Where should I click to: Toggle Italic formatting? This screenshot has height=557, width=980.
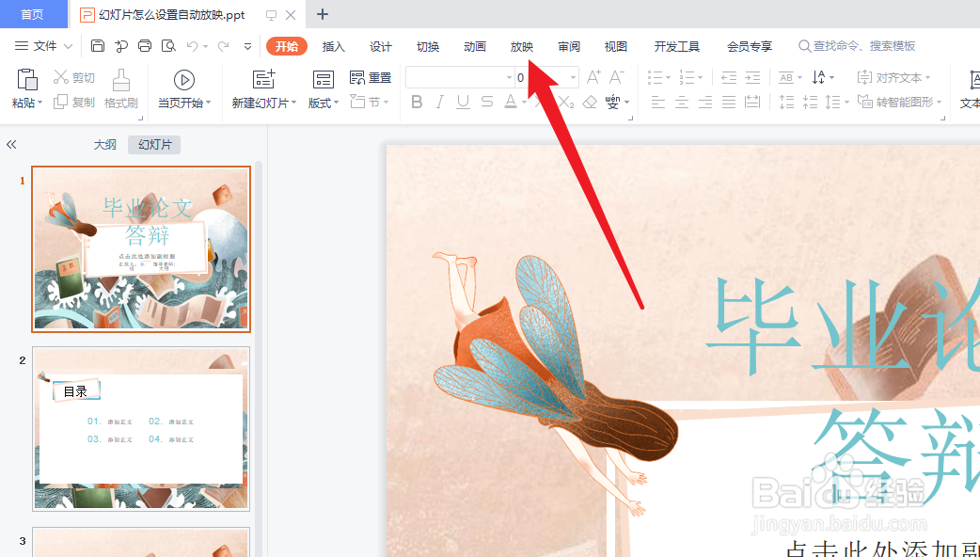[440, 102]
